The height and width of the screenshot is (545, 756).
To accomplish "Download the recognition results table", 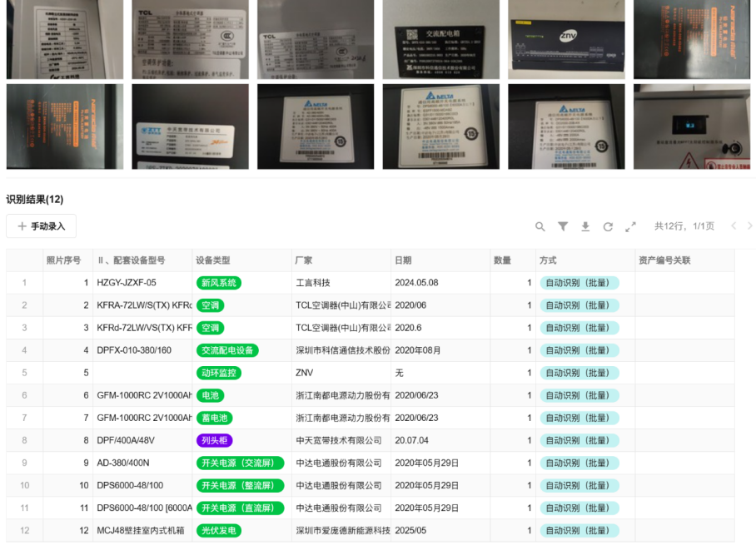I will pyautogui.click(x=585, y=226).
